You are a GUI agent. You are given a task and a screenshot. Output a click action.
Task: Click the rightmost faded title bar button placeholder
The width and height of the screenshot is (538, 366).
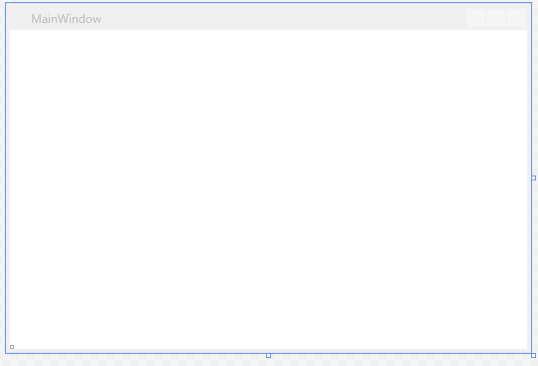click(x=516, y=18)
